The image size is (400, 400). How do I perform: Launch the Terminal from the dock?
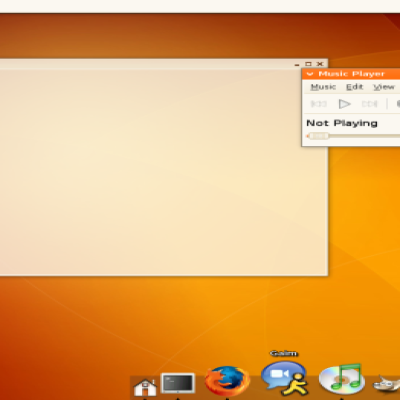coord(178,383)
